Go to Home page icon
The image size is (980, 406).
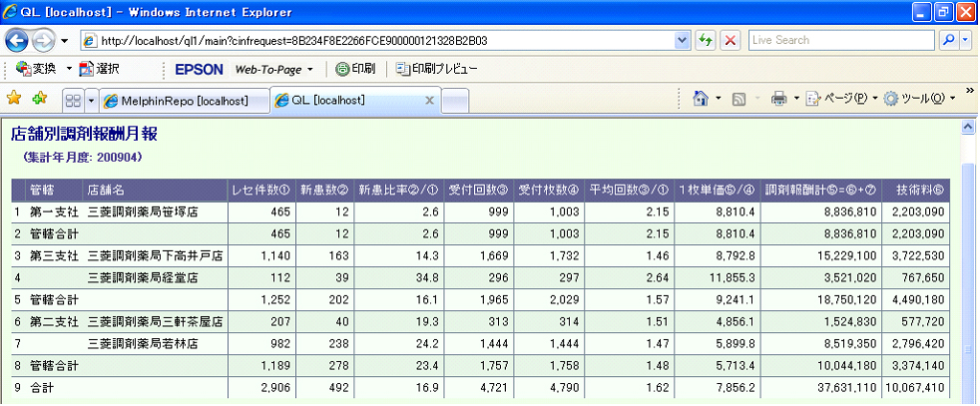(x=701, y=99)
